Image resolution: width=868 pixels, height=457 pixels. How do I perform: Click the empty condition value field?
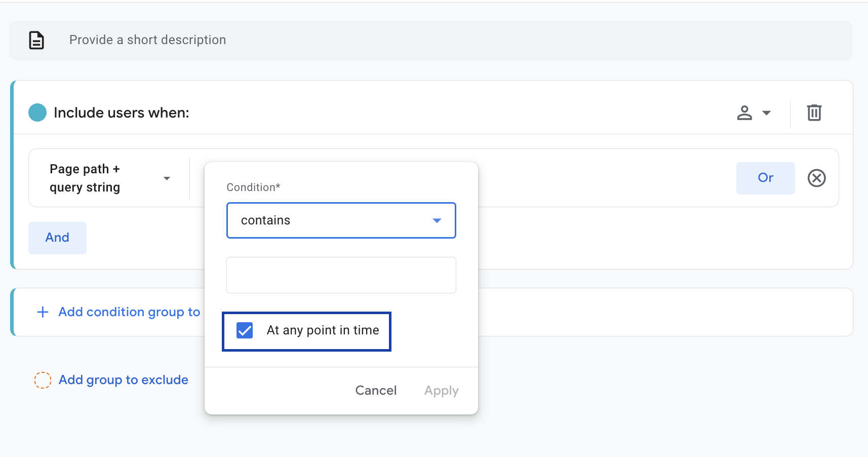(341, 275)
